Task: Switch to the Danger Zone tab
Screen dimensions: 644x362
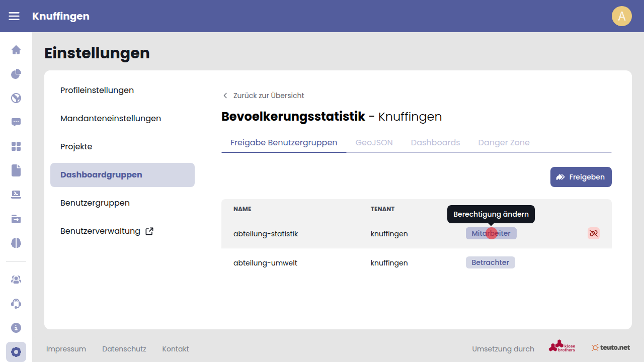Action: (504, 142)
